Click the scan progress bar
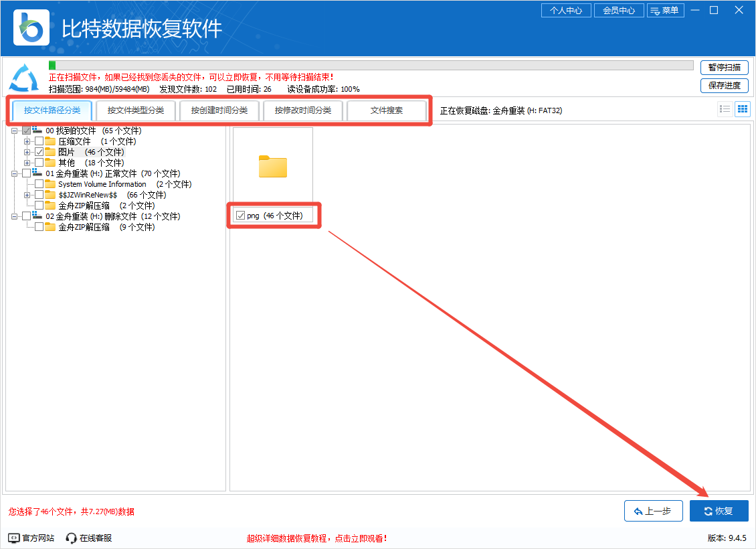The image size is (756, 549). click(x=371, y=65)
